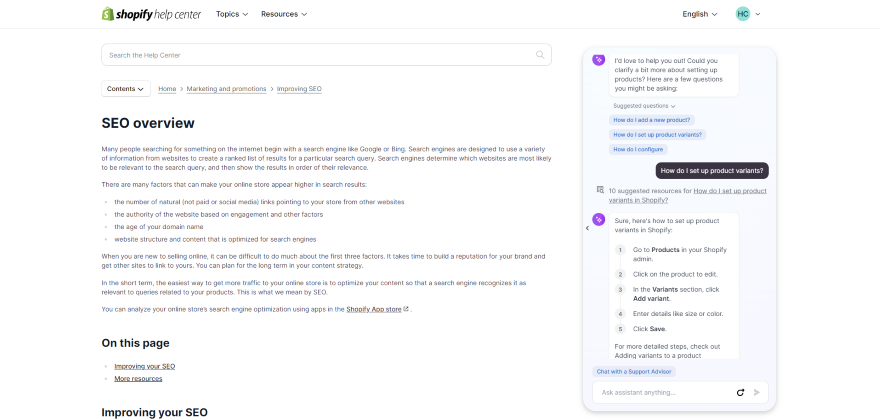Click Chat with a Support Advisor
880x420 pixels.
click(634, 372)
